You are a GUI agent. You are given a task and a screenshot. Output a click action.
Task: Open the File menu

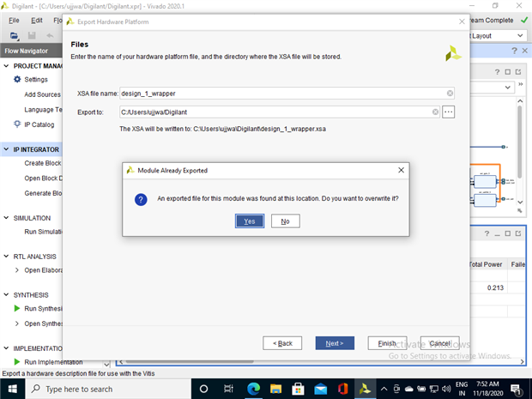tap(14, 21)
